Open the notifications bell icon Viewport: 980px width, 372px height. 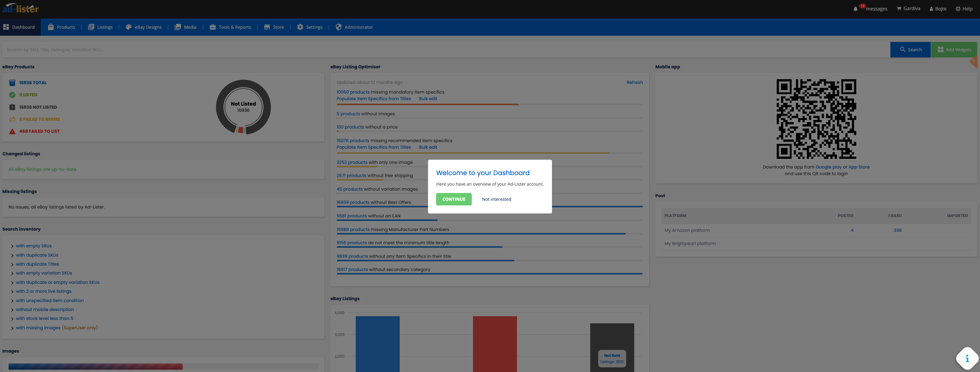[855, 9]
